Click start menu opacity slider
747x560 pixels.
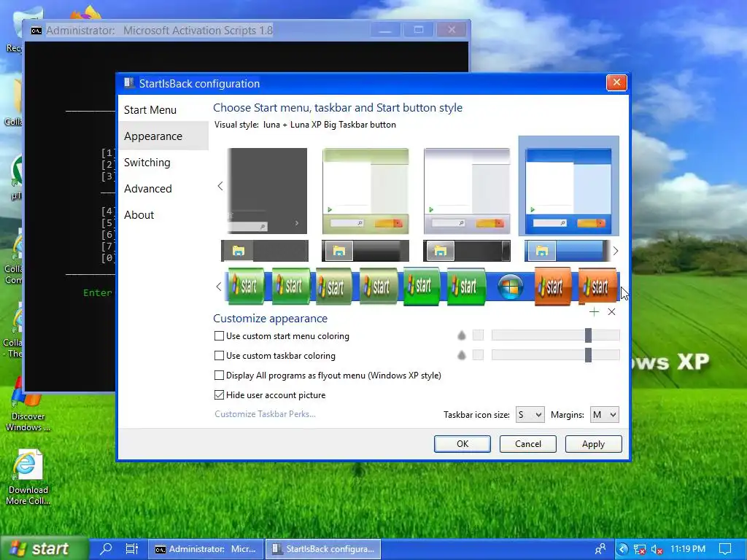click(x=555, y=335)
